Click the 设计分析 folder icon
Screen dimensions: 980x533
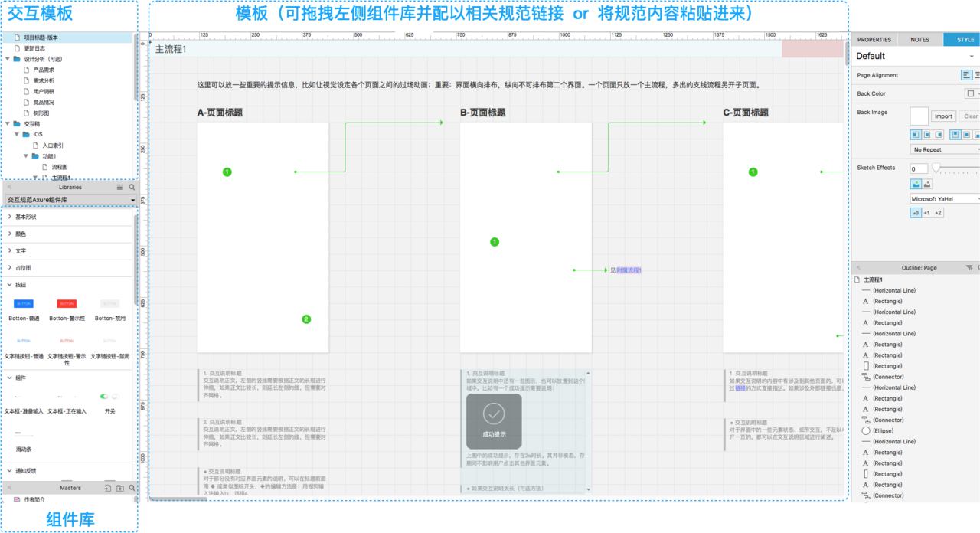point(17,59)
